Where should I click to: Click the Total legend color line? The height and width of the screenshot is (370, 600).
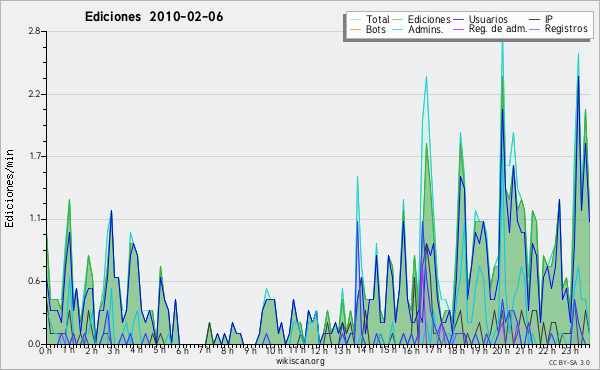355,20
